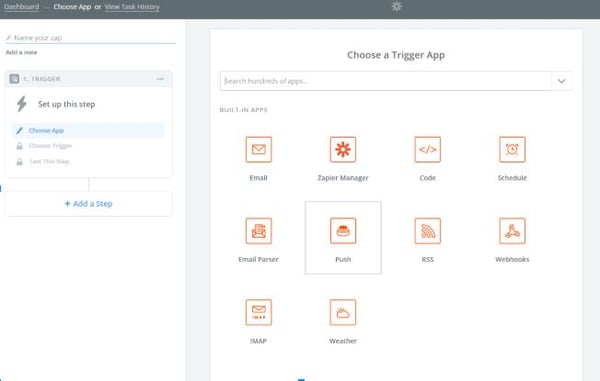Click the Weather label text
Viewport: 600px width, 381px height.
343,341
